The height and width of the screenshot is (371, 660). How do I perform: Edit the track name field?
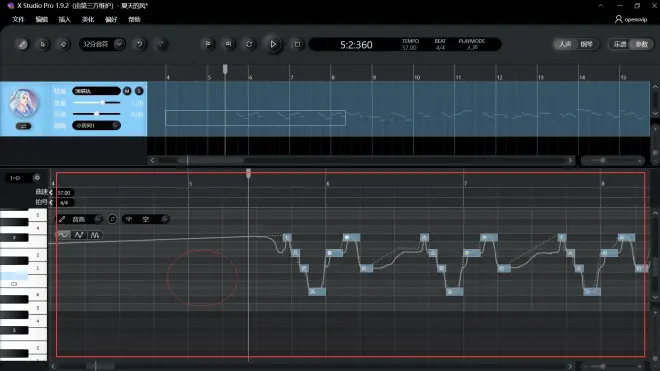96,91
